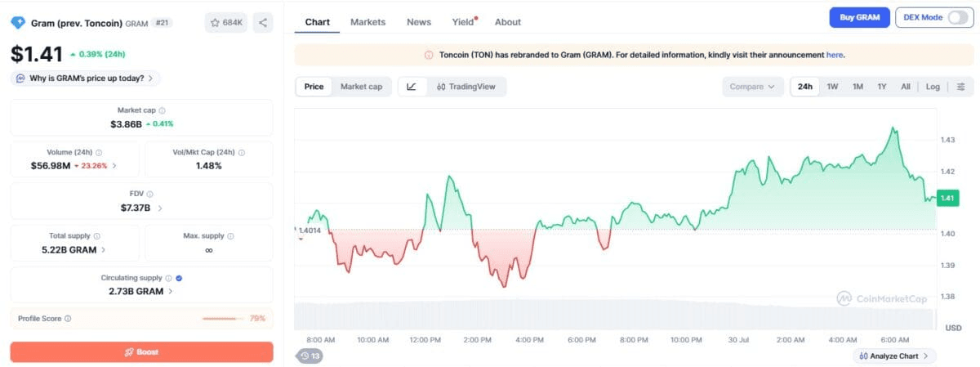Click the $1.41 headline price
The image size is (980, 367).
tap(37, 54)
